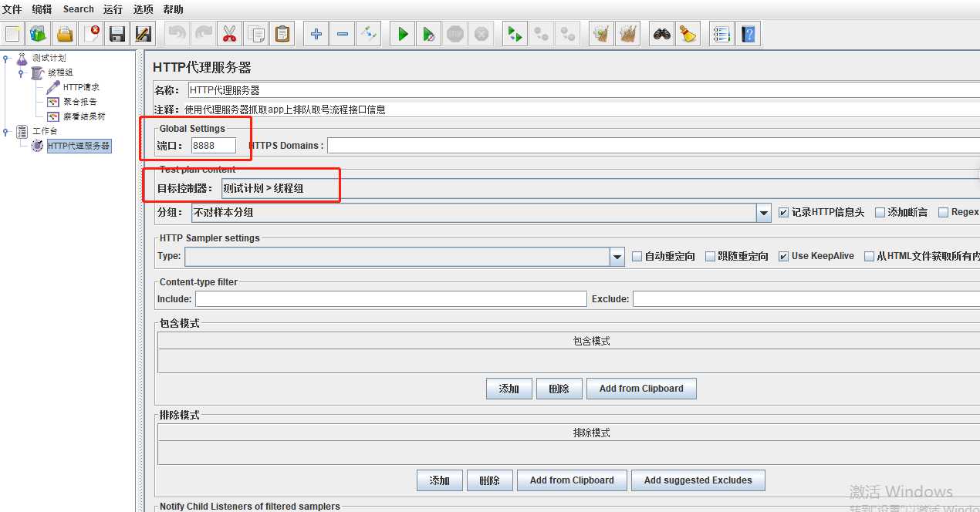Click the 端口 port field

click(214, 145)
